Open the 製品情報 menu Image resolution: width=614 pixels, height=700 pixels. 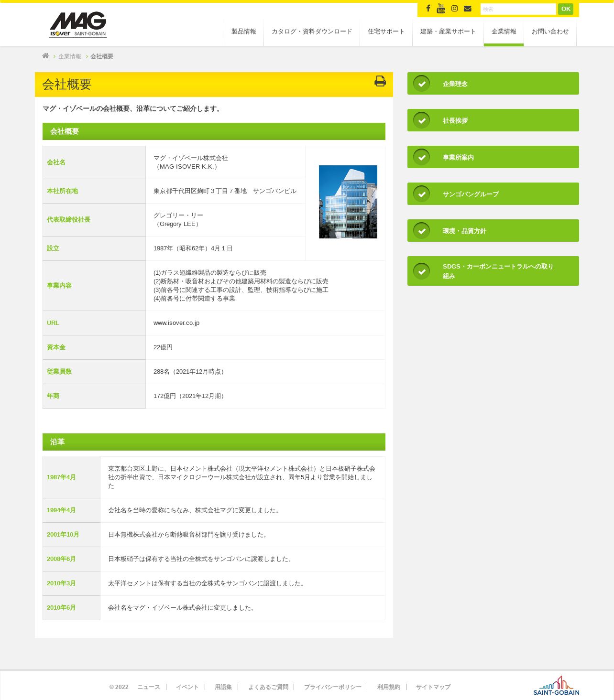coord(244,32)
